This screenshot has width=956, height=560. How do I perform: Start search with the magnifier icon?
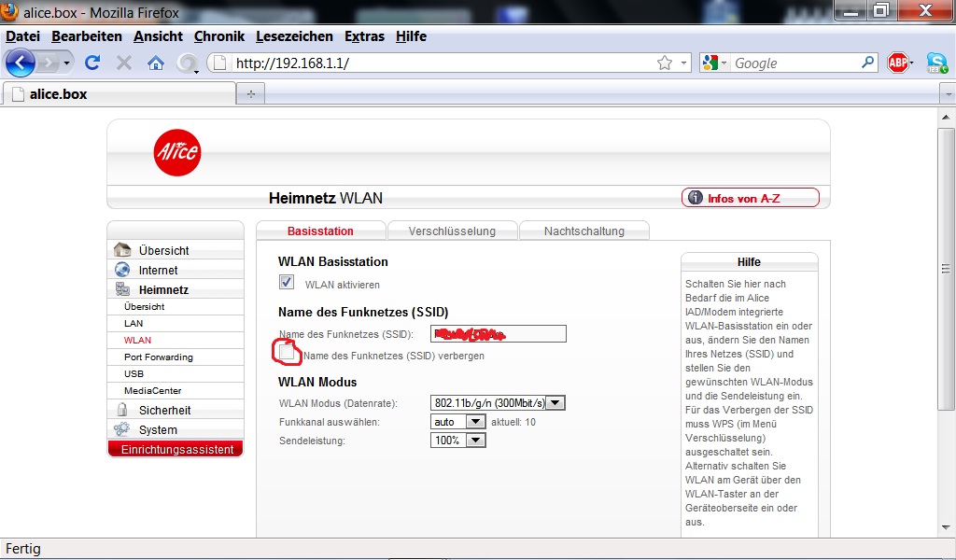[868, 63]
